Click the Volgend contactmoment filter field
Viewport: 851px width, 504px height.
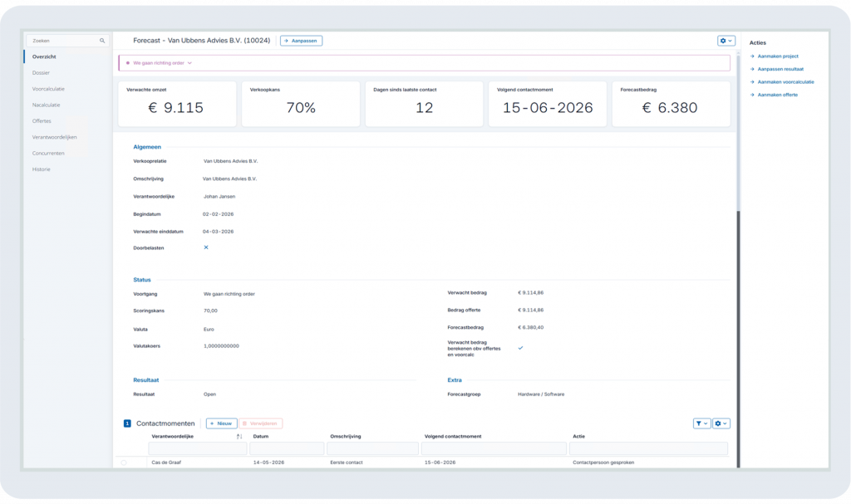coord(494,448)
